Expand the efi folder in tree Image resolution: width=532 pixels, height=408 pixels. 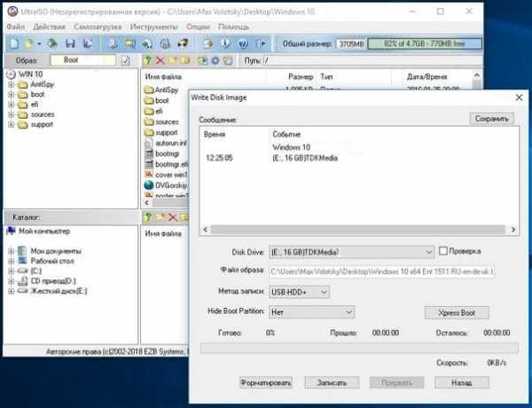click(x=12, y=104)
